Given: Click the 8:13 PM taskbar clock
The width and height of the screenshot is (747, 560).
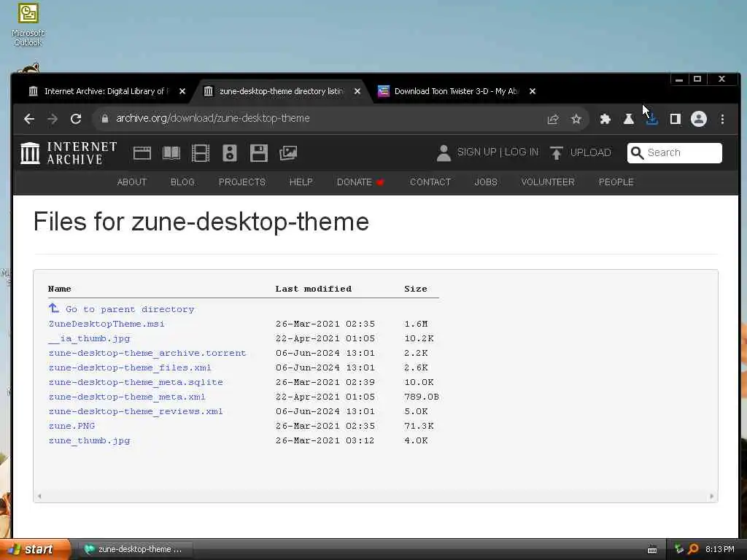Looking at the screenshot, I should coord(720,549).
